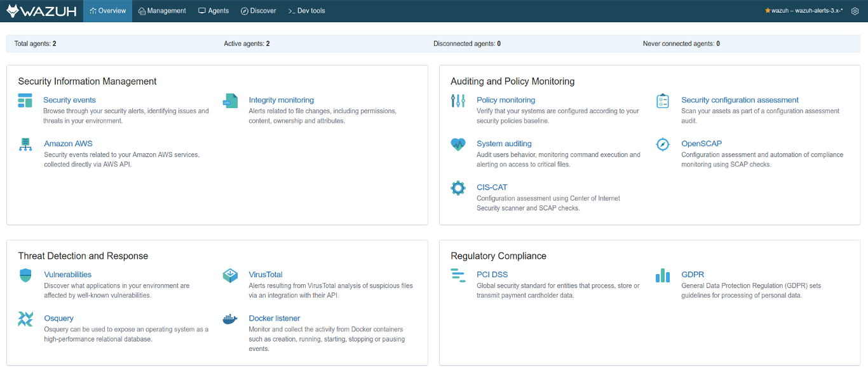
Task: Click the Active agents: 2 count
Action: click(x=247, y=44)
